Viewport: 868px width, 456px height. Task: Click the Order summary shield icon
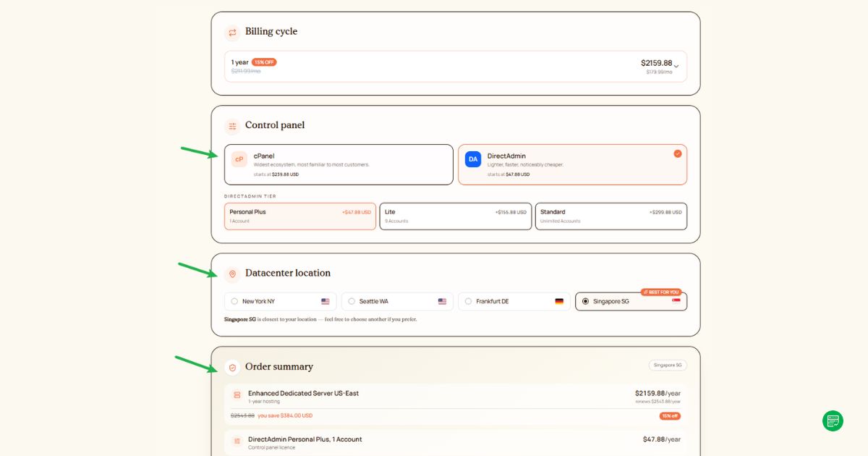232,368
